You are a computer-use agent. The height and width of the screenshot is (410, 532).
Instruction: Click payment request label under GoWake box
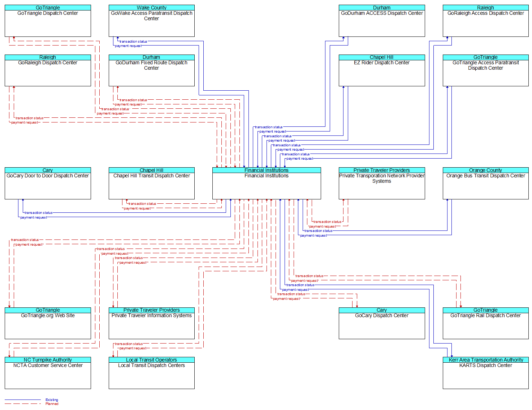point(128,46)
